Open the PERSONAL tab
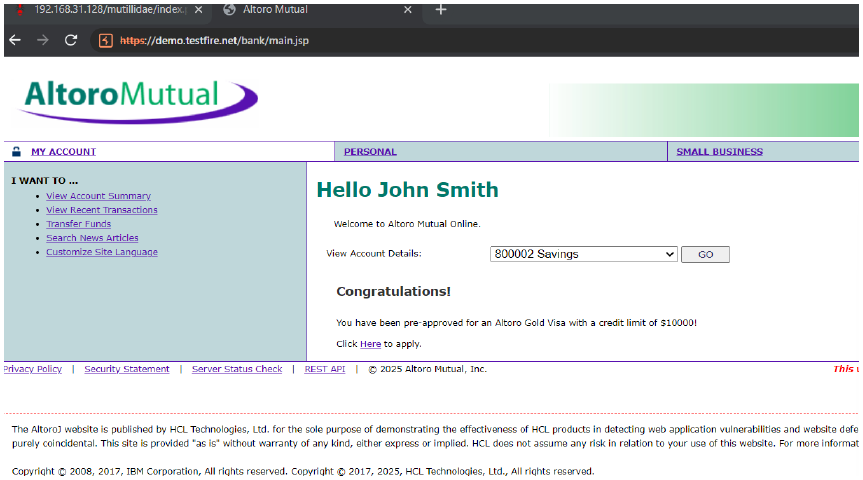The image size is (863, 480). pyautogui.click(x=370, y=151)
